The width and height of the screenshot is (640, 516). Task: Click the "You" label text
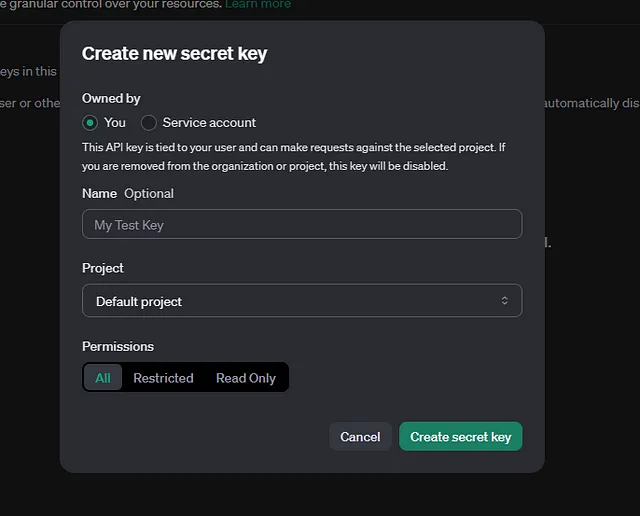[115, 122]
